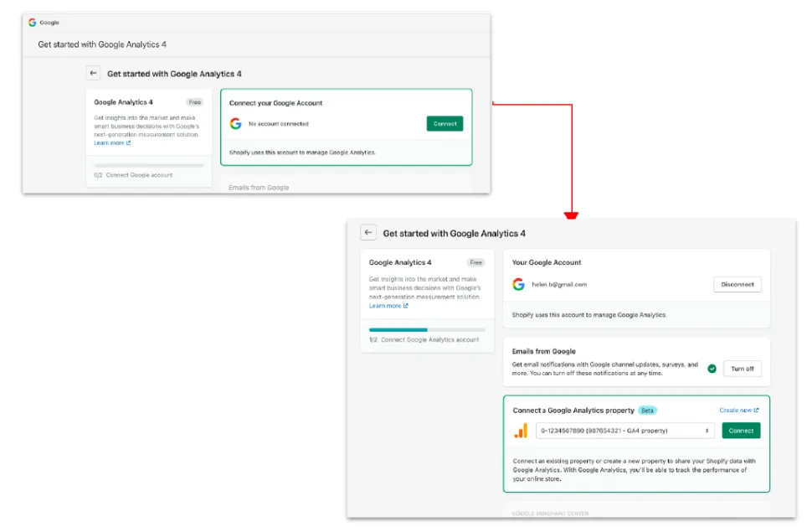This screenshot has width=812, height=532.
Task: Click the half-filled setup progress bar
Action: coord(427,330)
